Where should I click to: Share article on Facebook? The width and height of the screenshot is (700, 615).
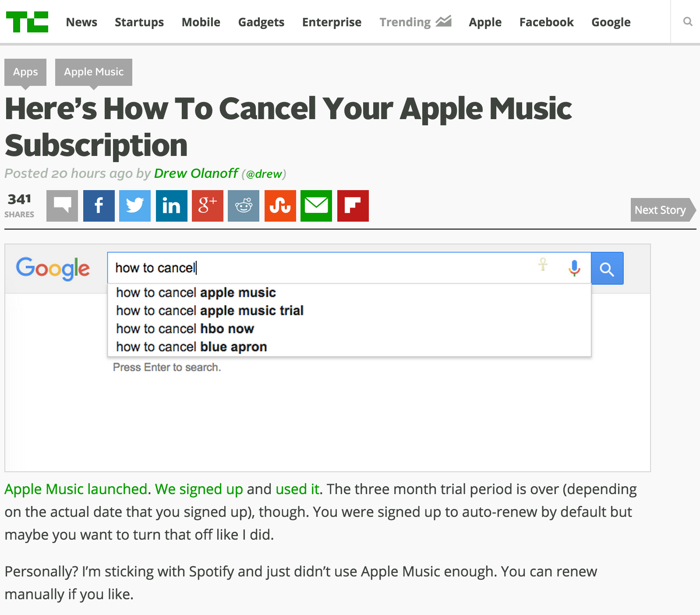(99, 205)
